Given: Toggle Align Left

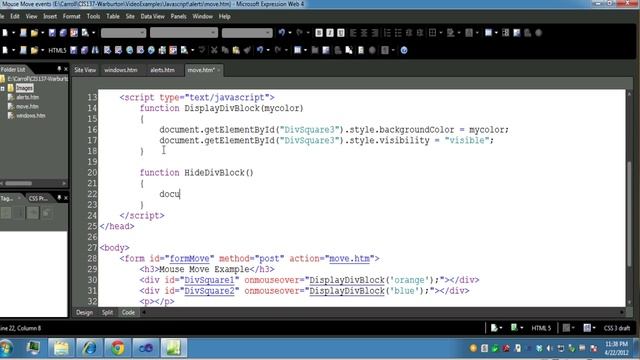Looking at the screenshot, I should [353, 33].
